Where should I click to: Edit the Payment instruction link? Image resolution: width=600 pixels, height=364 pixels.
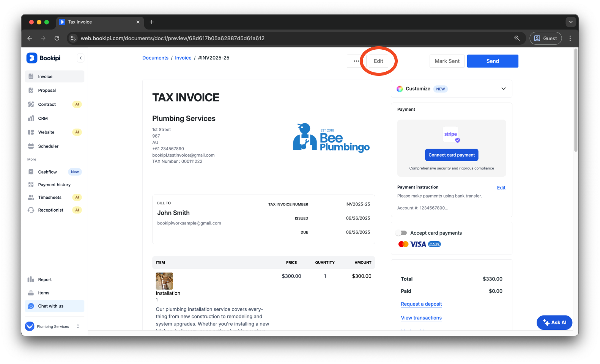point(501,188)
